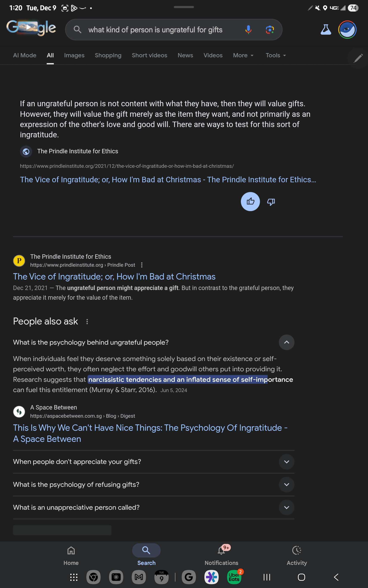Tap the Google account profile avatar
The width and height of the screenshot is (368, 588).
point(347,29)
